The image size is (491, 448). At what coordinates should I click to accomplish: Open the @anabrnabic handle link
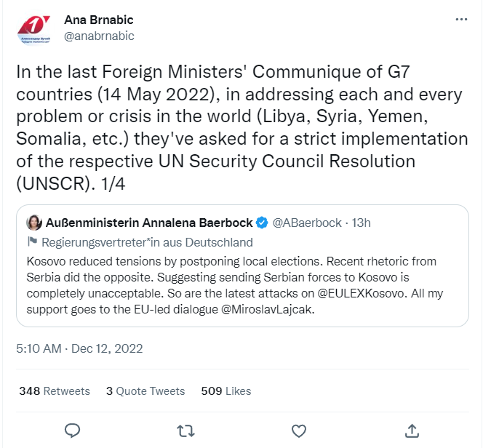[99, 36]
